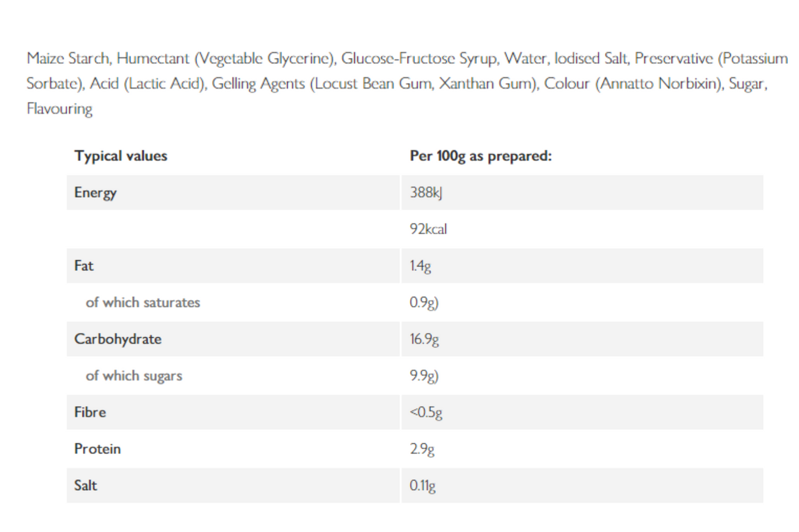Click the 0.11g salt value
The image size is (799, 532).
423,486
